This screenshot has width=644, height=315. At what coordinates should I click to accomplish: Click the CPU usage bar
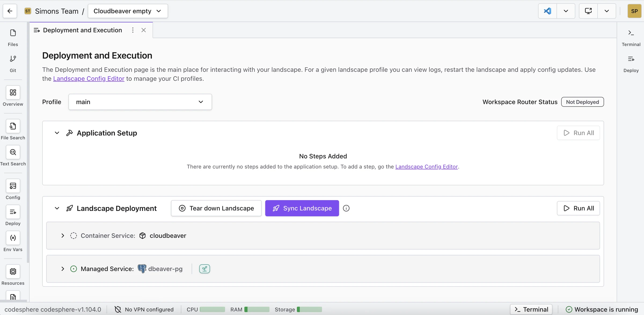pos(212,309)
